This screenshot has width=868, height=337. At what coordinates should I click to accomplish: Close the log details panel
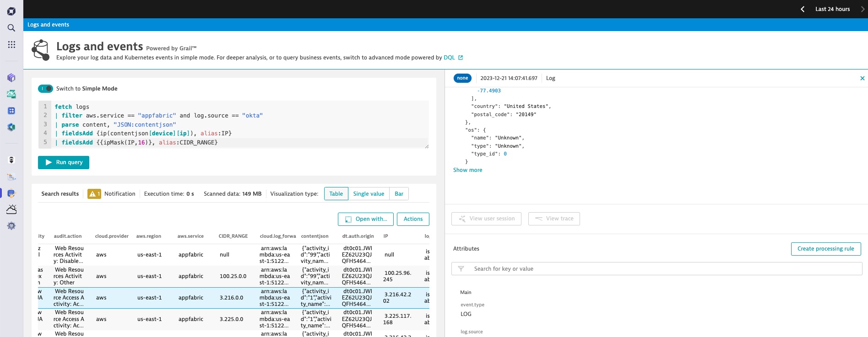863,78
